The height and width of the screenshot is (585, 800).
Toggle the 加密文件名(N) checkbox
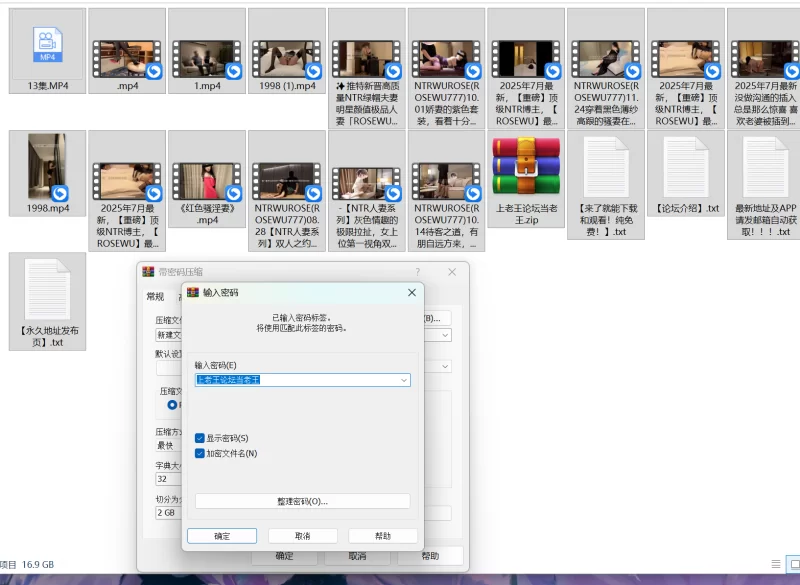[199, 453]
